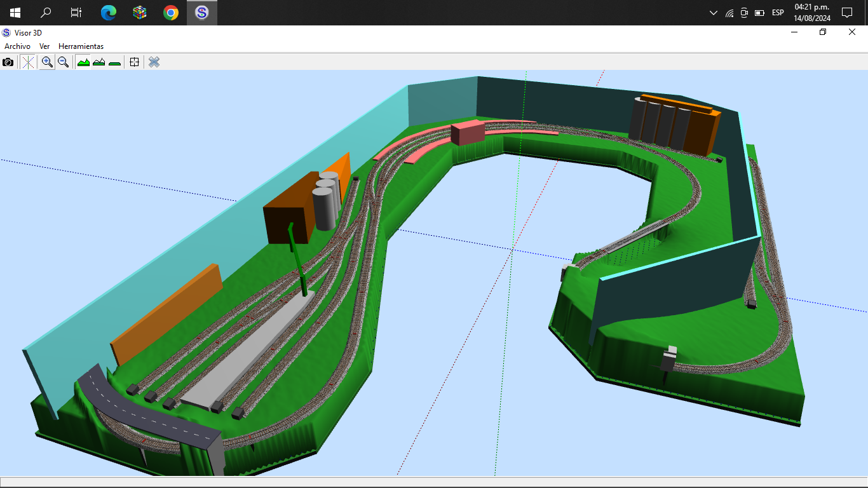Click the ESP language indicator
The width and height of the screenshot is (868, 488).
click(x=778, y=13)
